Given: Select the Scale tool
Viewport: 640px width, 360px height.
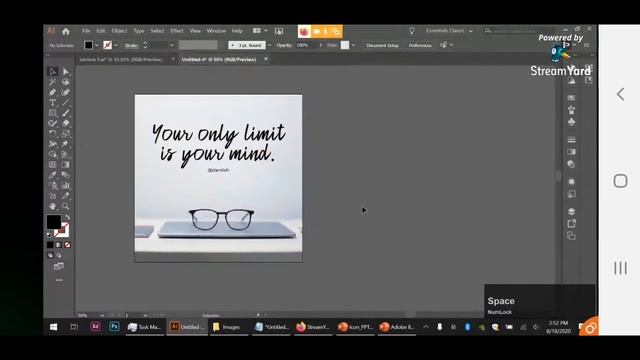Looking at the screenshot, I should tap(65, 133).
